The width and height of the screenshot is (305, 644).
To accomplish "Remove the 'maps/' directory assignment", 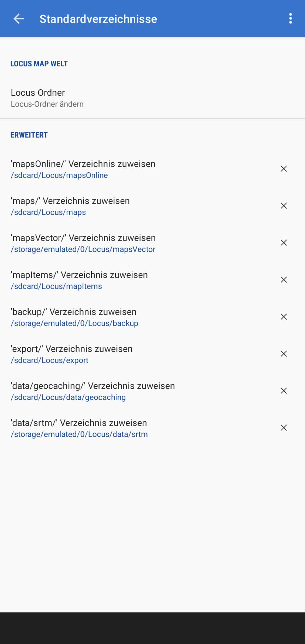I will (x=283, y=206).
